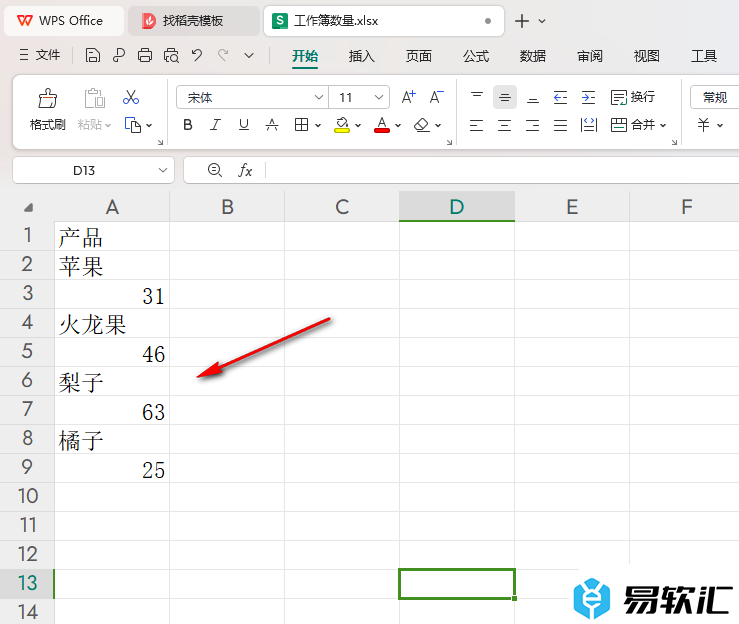
Task: Align text to vertical middle
Action: click(x=505, y=97)
